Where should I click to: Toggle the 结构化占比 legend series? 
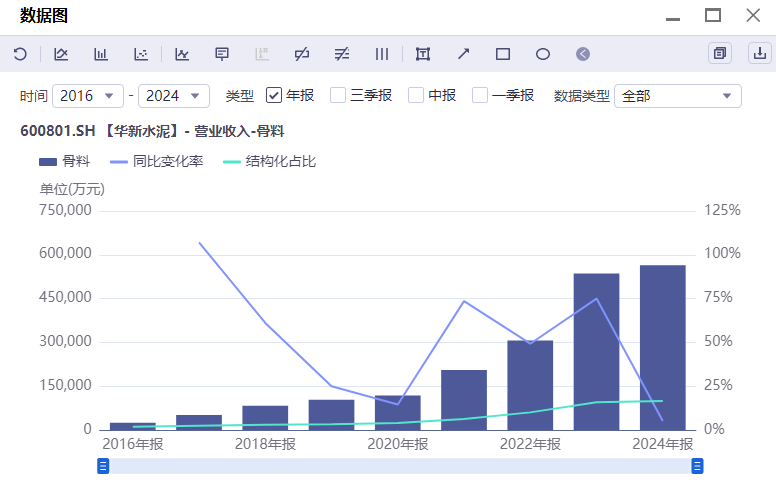(x=269, y=161)
